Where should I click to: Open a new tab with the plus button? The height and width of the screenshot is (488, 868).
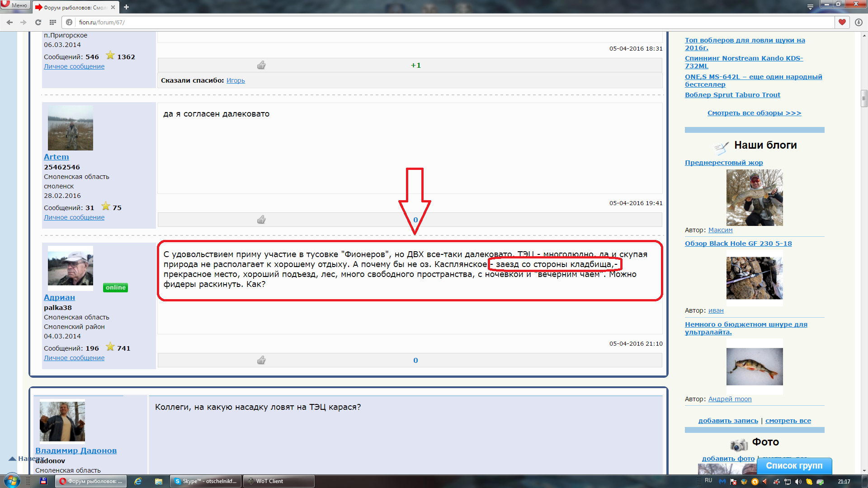pyautogui.click(x=126, y=7)
